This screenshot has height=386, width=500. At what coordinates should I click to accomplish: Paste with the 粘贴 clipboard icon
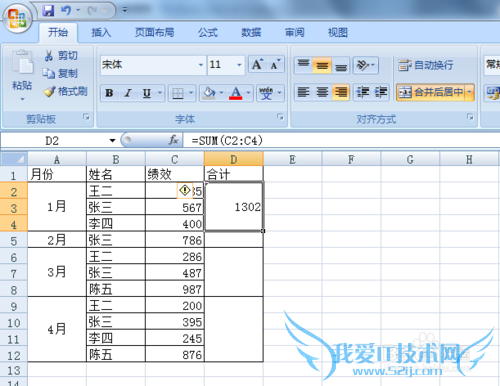coord(22,62)
